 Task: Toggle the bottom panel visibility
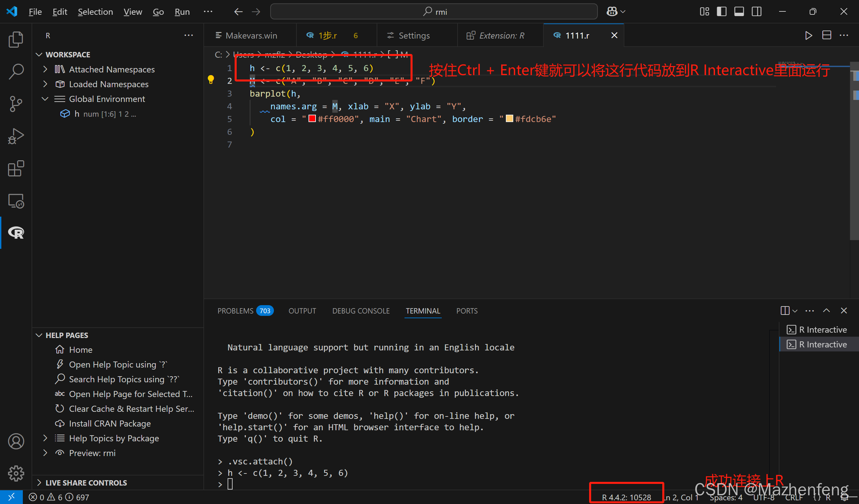coord(739,11)
